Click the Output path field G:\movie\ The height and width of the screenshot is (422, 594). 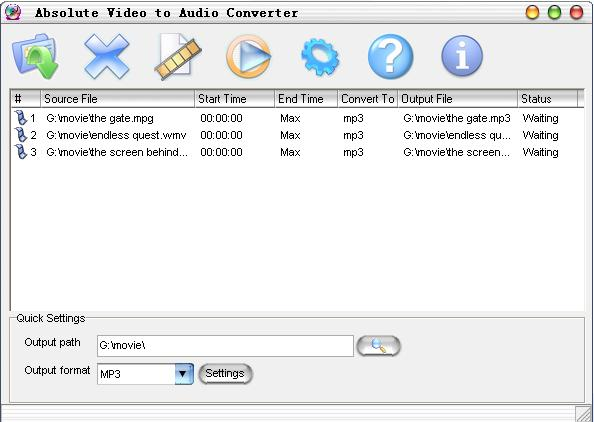tap(225, 345)
